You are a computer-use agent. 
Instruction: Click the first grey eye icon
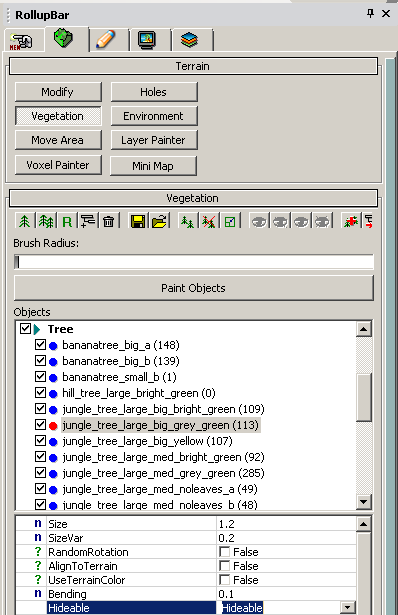pyautogui.click(x=259, y=222)
